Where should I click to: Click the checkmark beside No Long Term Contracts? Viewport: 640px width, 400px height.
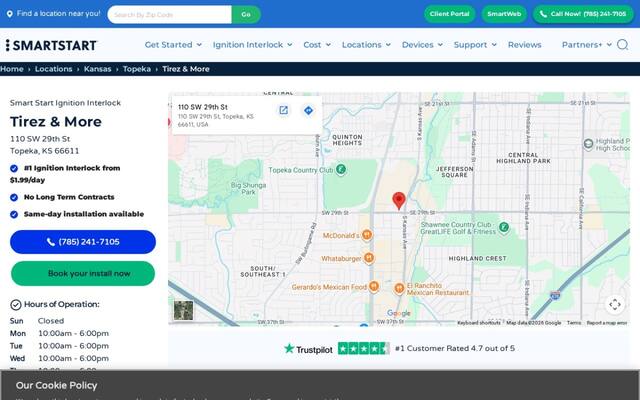click(14, 198)
